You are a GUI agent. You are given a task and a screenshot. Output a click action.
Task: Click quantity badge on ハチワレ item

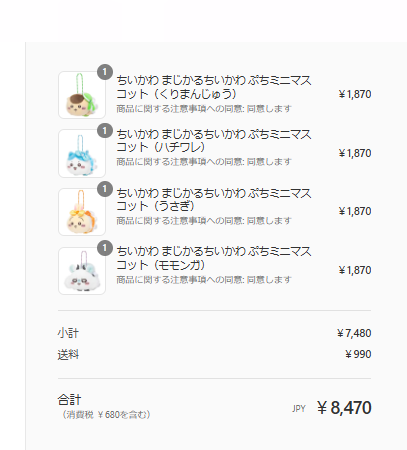coord(105,131)
